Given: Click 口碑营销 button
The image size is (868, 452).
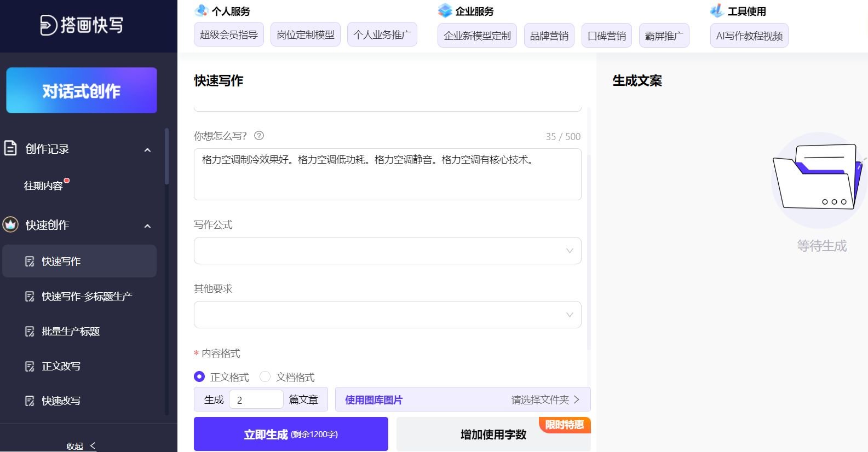Looking at the screenshot, I should pyautogui.click(x=607, y=36).
